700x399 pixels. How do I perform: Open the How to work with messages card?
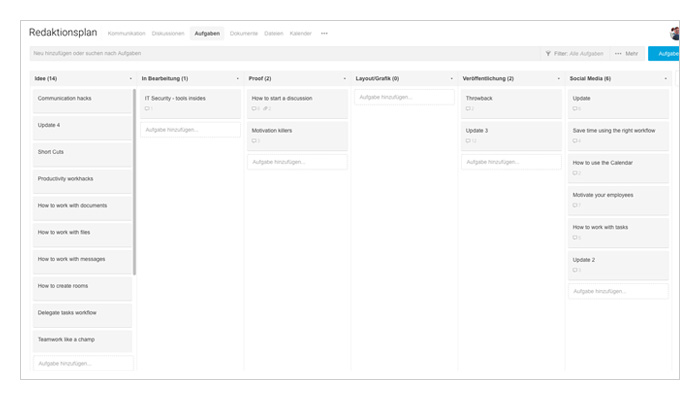(82, 262)
